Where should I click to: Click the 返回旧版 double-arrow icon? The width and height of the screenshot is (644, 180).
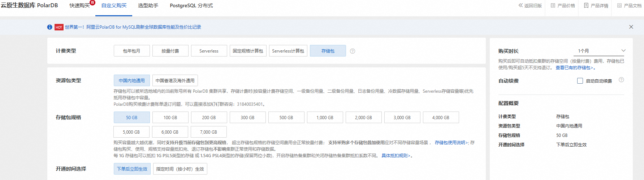[520, 5]
